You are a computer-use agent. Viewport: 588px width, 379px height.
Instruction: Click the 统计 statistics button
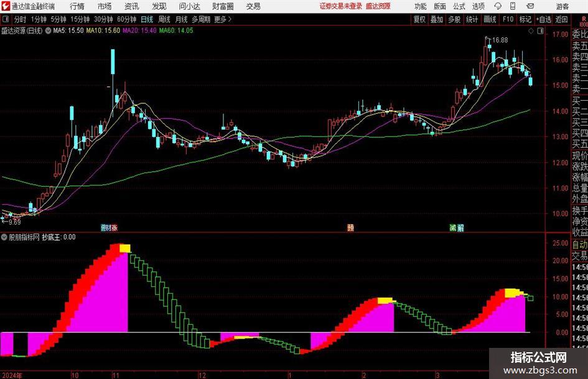pos(472,19)
